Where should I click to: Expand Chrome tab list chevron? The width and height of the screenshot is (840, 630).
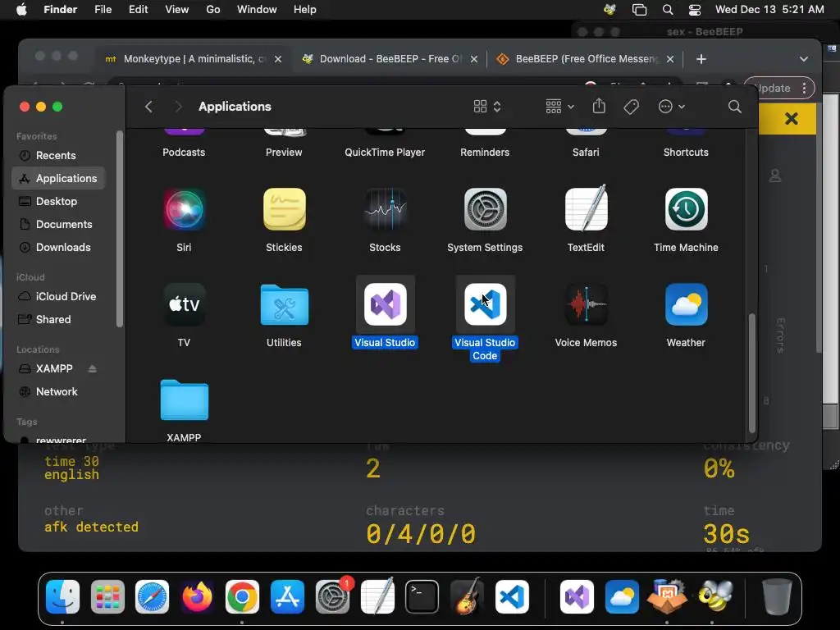click(804, 59)
